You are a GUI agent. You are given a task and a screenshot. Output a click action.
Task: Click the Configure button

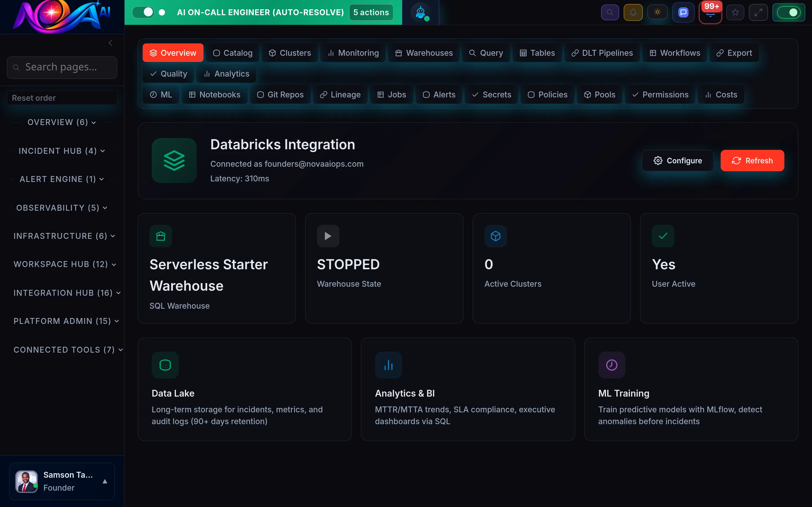click(x=678, y=160)
